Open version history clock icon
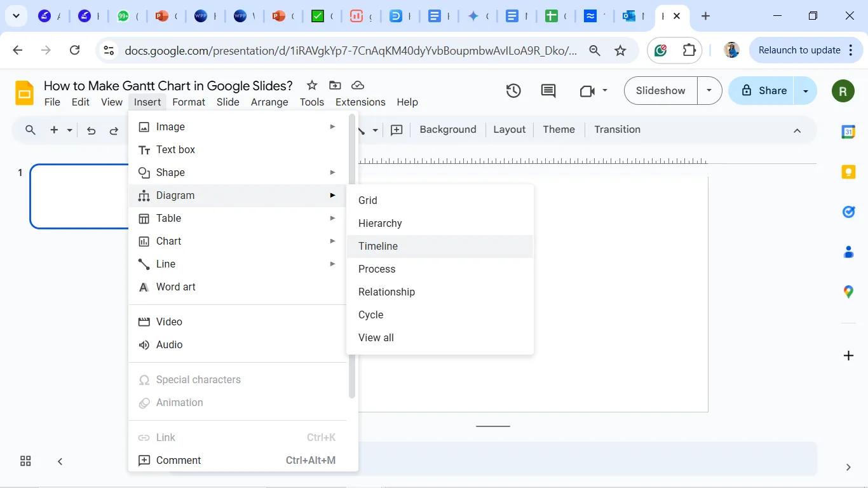868x488 pixels. (513, 91)
